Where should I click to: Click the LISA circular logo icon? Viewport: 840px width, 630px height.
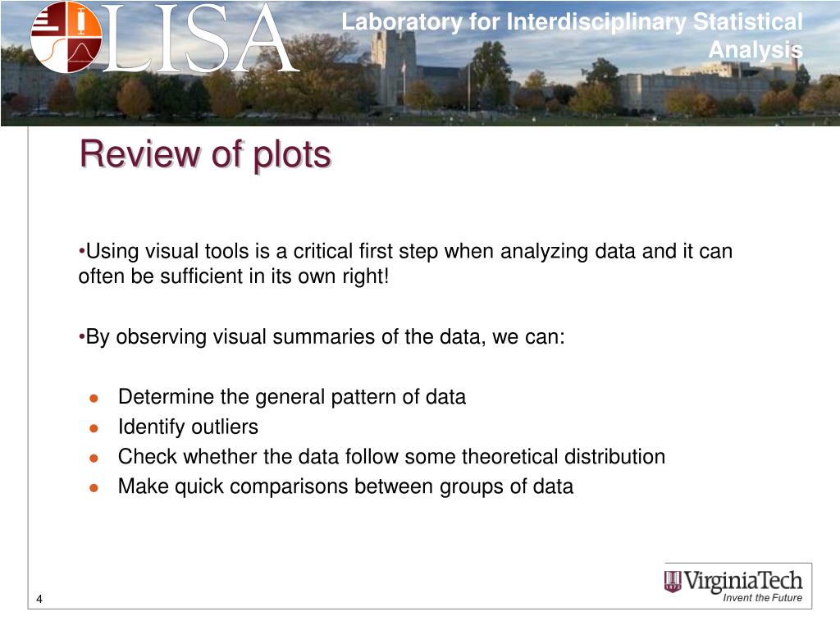(x=66, y=36)
